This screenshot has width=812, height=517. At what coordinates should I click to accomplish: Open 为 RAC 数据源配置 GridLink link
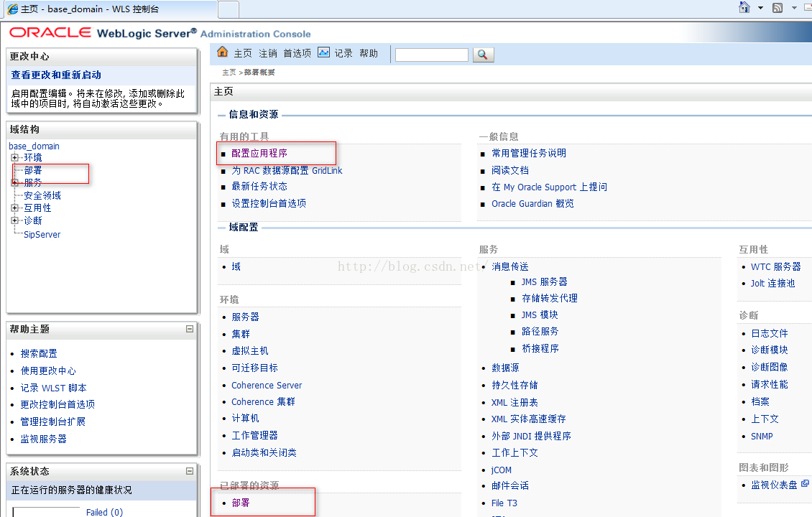[x=287, y=170]
